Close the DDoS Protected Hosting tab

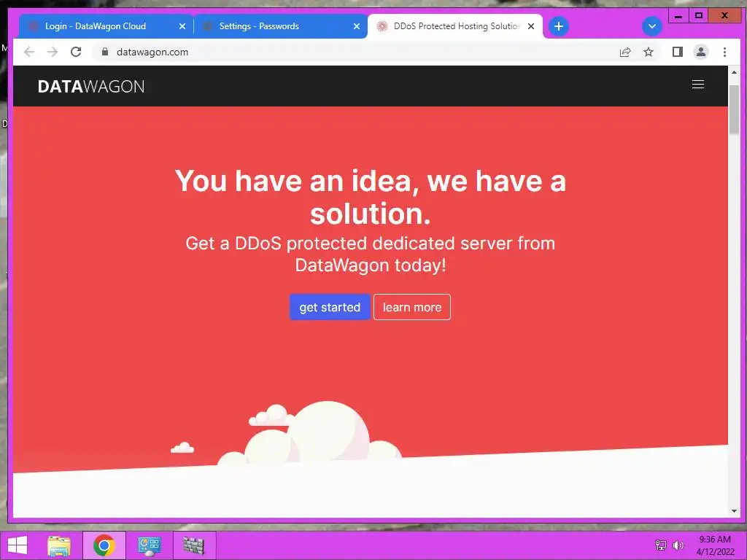click(531, 27)
